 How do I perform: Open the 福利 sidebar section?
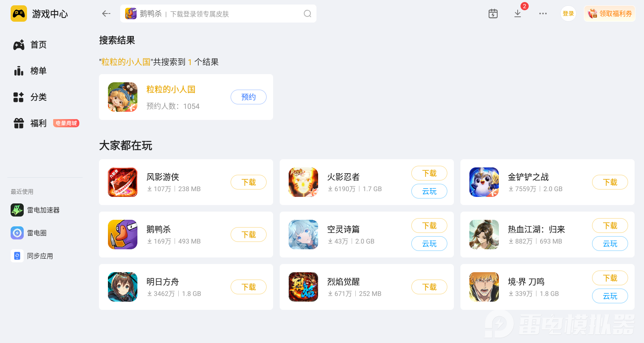tap(30, 123)
